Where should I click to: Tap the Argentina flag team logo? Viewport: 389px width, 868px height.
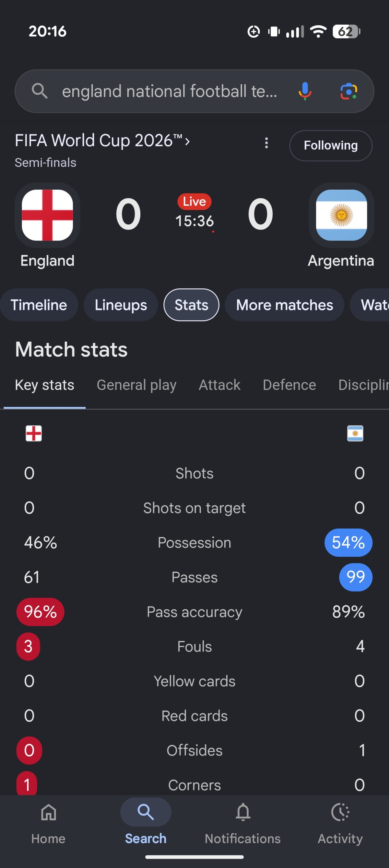point(341,215)
